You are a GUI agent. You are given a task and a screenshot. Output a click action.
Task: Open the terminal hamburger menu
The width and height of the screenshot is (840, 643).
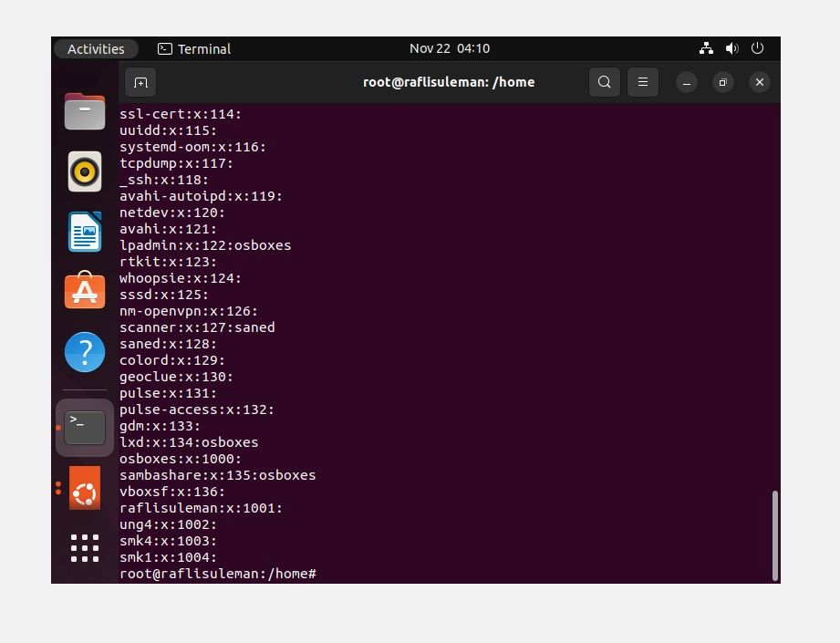point(643,82)
